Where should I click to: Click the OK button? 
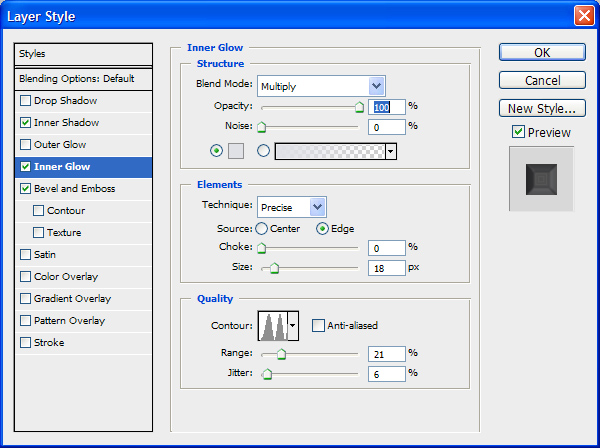tap(541, 52)
